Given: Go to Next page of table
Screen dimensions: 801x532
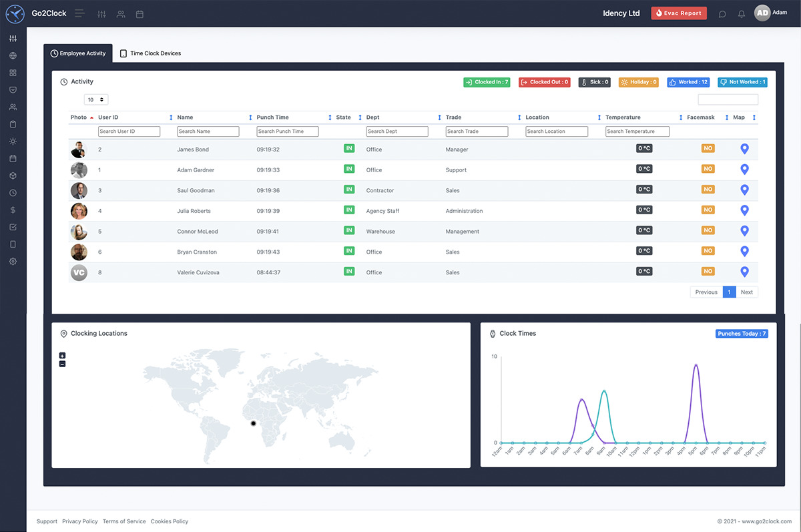Looking at the screenshot, I should [x=746, y=292].
